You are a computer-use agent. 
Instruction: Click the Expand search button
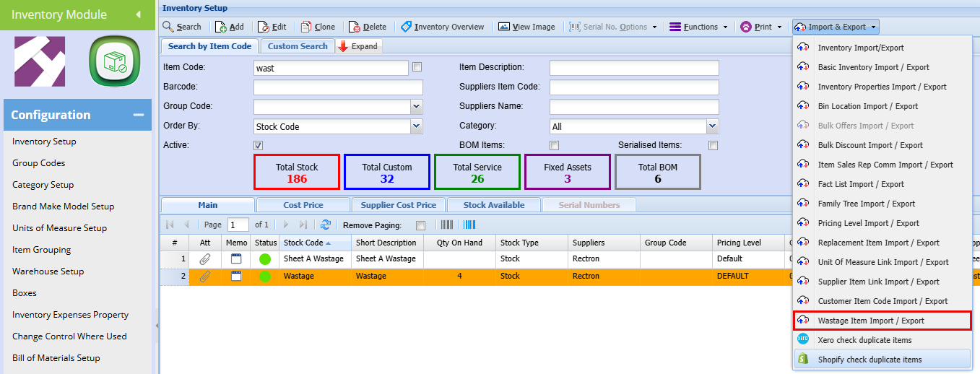click(x=357, y=46)
